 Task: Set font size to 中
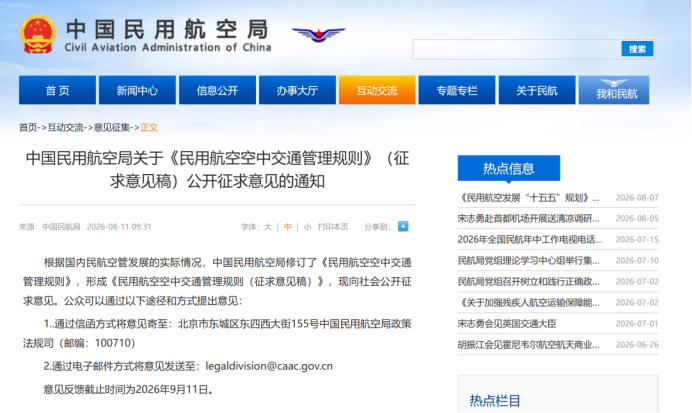(x=287, y=227)
